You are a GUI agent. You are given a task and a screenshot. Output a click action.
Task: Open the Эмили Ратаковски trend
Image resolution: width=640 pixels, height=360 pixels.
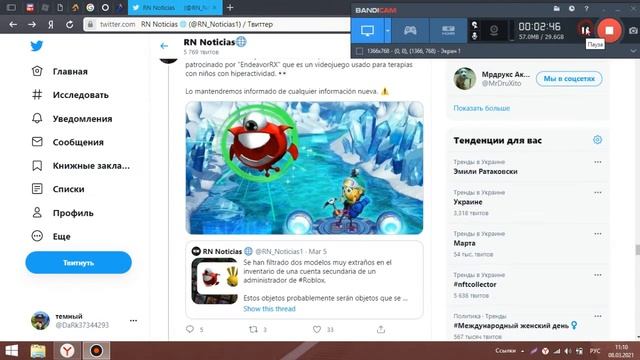(x=485, y=171)
